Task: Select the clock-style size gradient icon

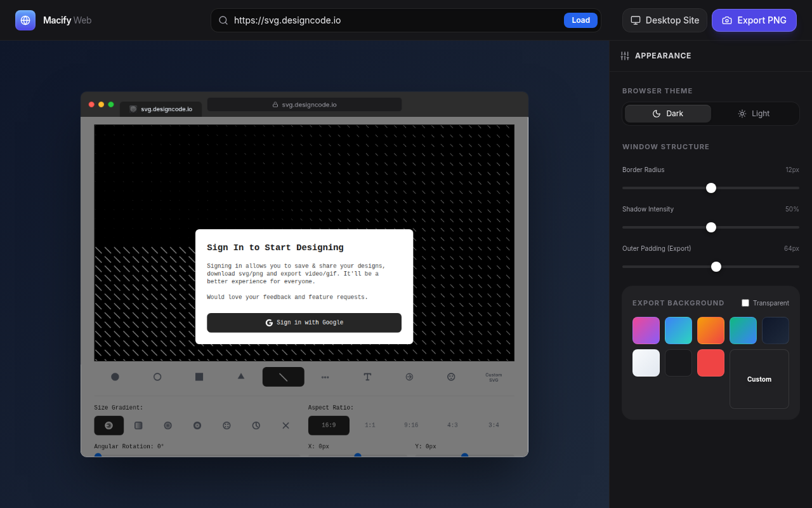Action: tap(256, 425)
